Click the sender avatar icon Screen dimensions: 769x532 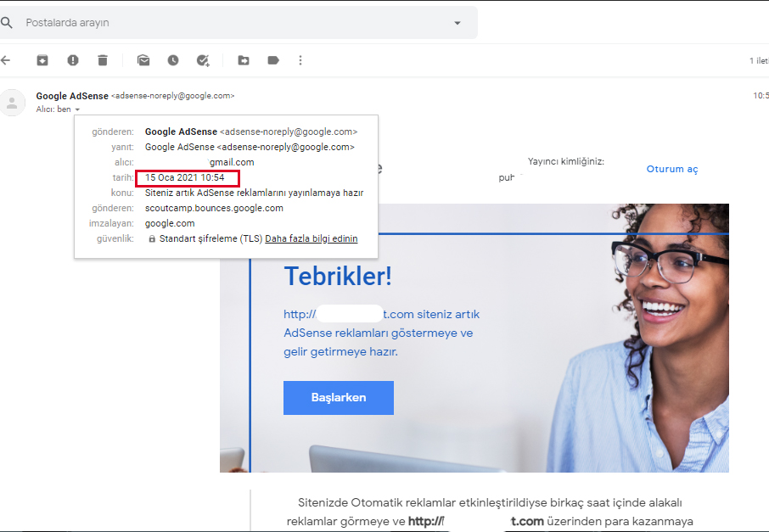pos(12,103)
